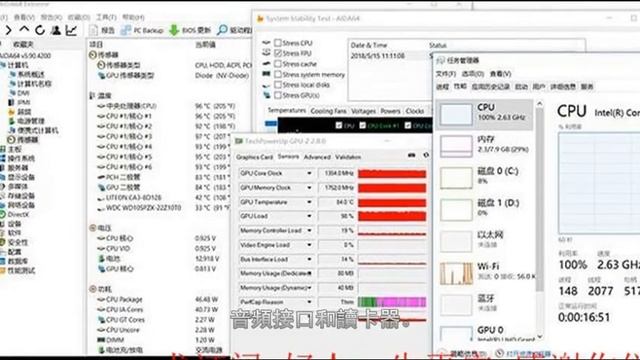Open 报告(R) menu in AIDA64

51,17
